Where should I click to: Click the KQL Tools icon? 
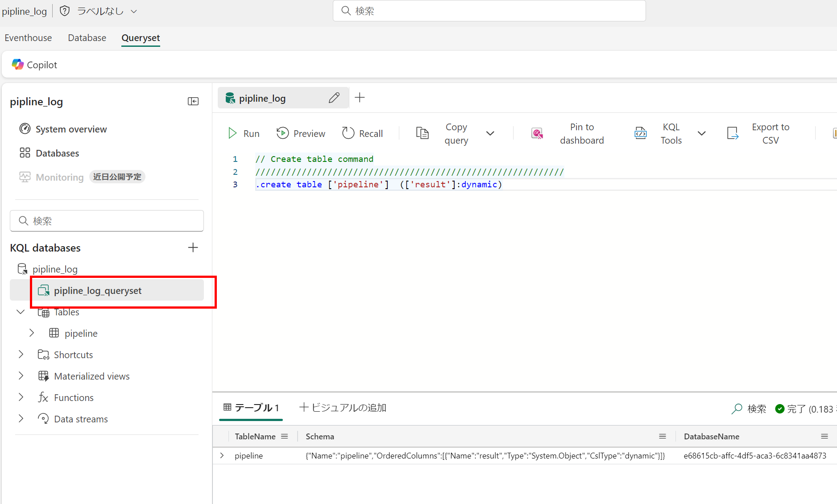pyautogui.click(x=641, y=133)
